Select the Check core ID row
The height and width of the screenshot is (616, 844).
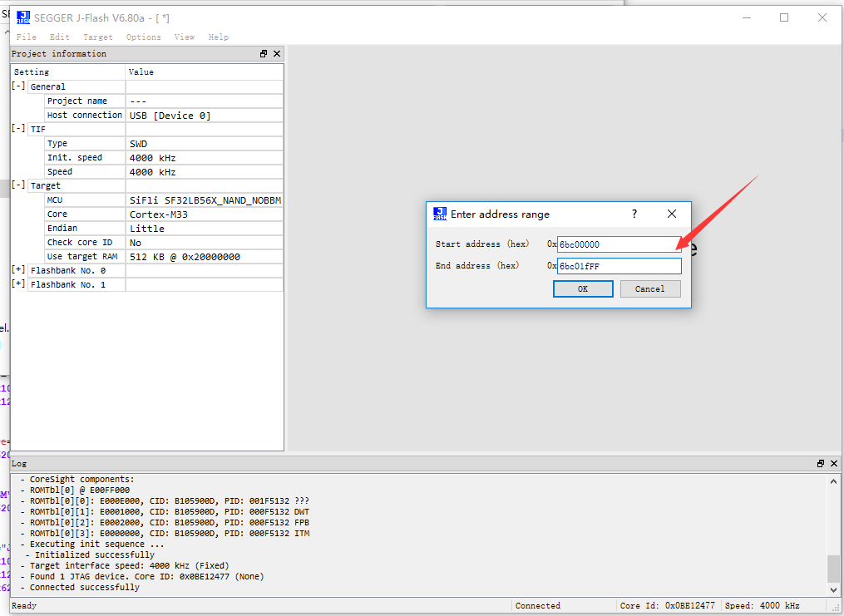(x=164, y=243)
